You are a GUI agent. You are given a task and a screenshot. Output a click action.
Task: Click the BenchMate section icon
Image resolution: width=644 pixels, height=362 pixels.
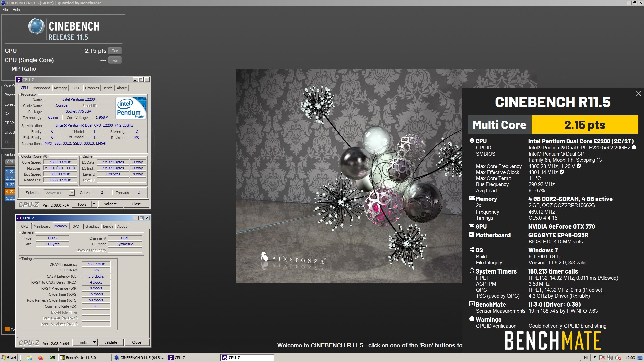coord(472,304)
